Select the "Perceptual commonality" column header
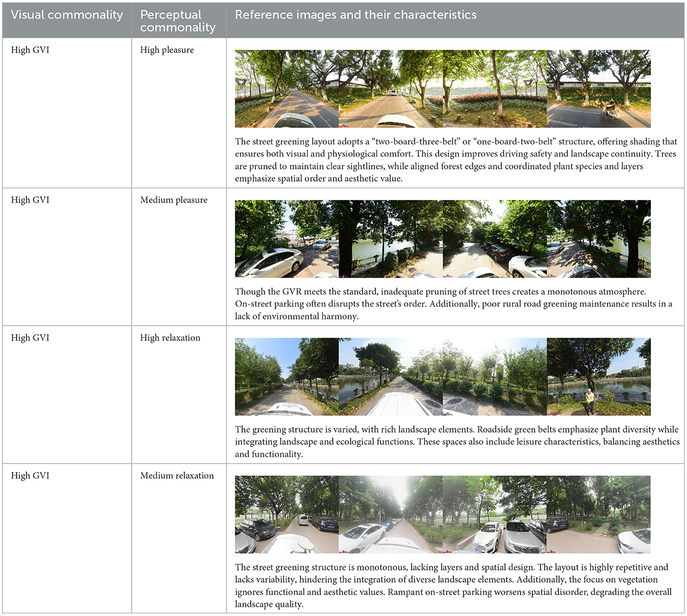Viewport: 687px width, 616px height. point(178,21)
